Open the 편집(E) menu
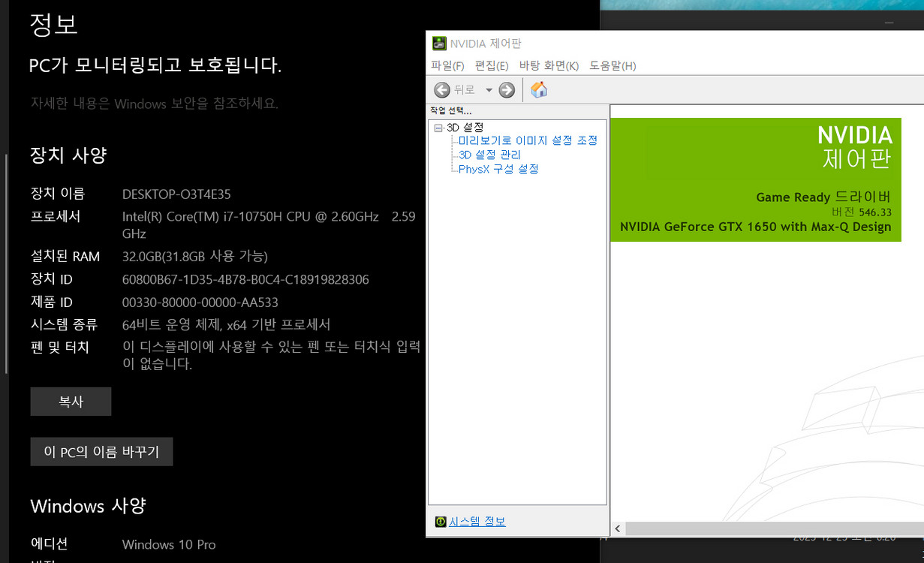The width and height of the screenshot is (924, 563). (492, 66)
